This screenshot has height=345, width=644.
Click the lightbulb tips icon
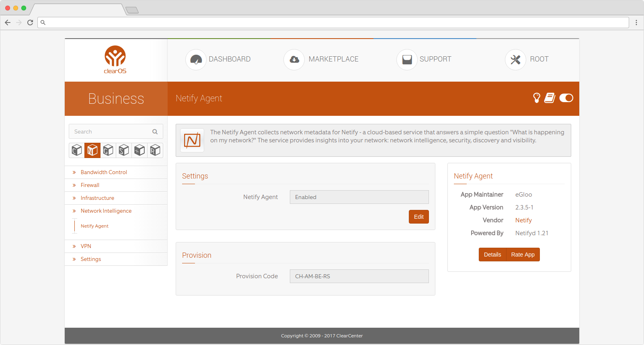tap(537, 98)
